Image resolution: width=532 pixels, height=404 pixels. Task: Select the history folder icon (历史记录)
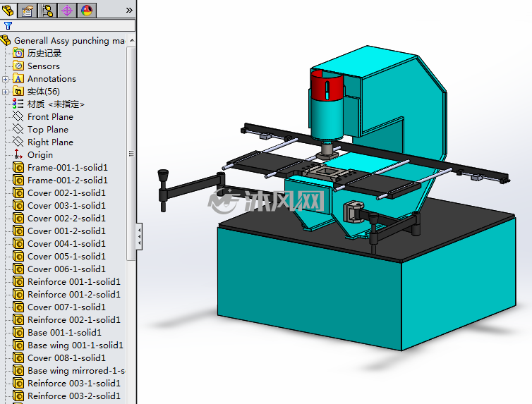(x=18, y=53)
